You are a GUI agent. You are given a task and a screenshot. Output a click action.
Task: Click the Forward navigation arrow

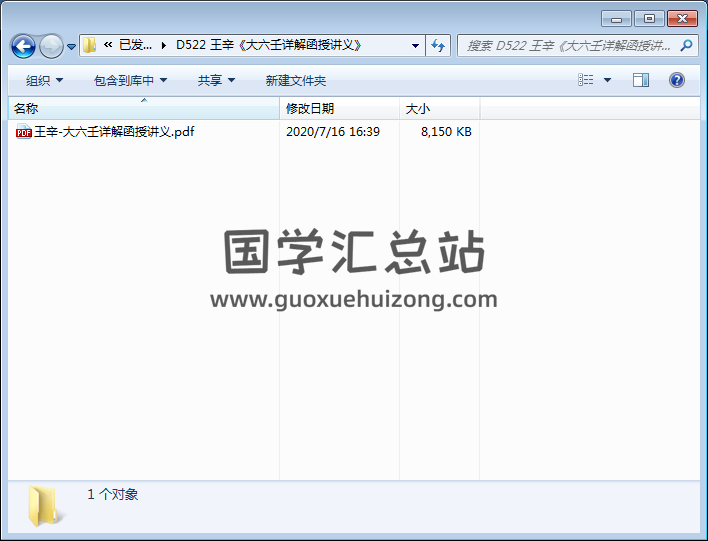point(51,46)
